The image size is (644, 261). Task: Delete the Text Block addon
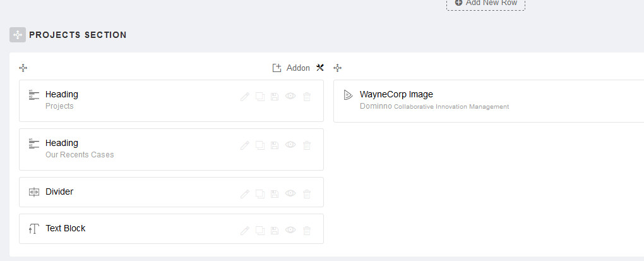click(x=307, y=231)
